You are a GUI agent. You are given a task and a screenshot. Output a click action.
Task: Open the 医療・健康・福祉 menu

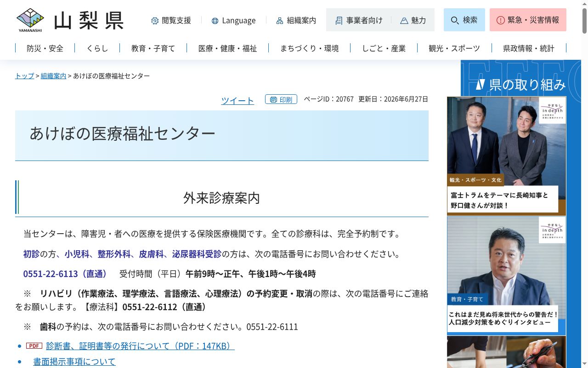pos(228,48)
